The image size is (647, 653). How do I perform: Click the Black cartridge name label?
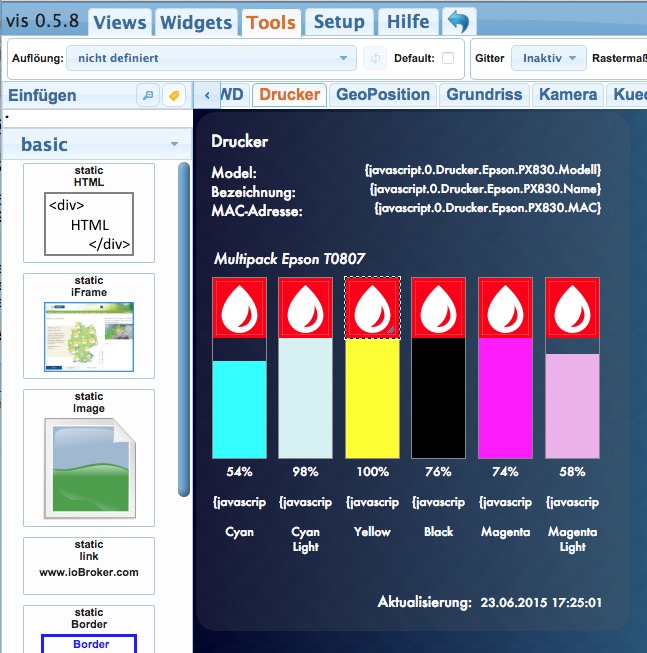pyautogui.click(x=438, y=532)
